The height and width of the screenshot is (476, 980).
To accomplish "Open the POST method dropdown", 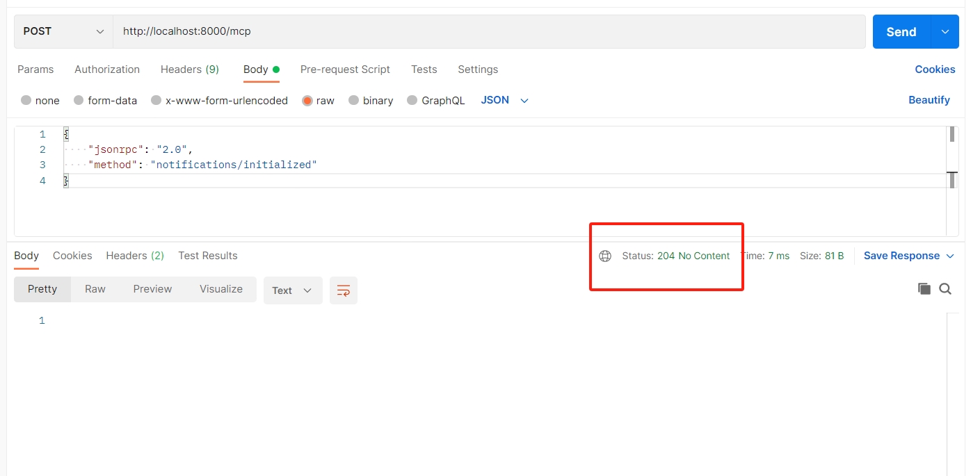I will [63, 31].
